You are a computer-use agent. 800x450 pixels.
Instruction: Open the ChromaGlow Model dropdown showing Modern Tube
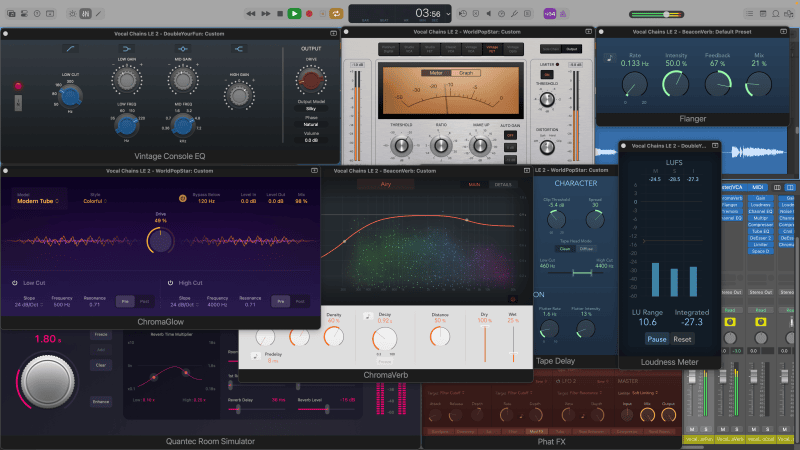[x=37, y=201]
